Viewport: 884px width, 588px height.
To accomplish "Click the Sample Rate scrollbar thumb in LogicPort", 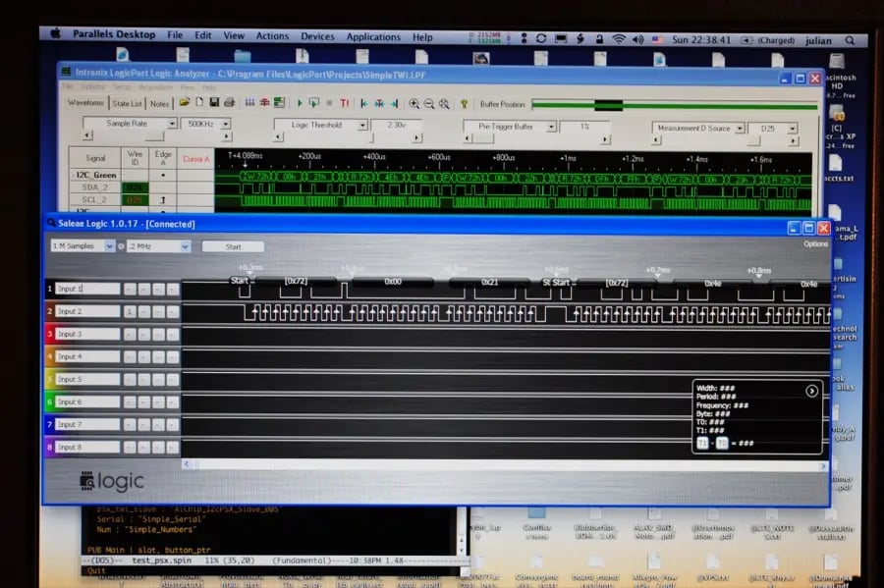I will [154, 135].
